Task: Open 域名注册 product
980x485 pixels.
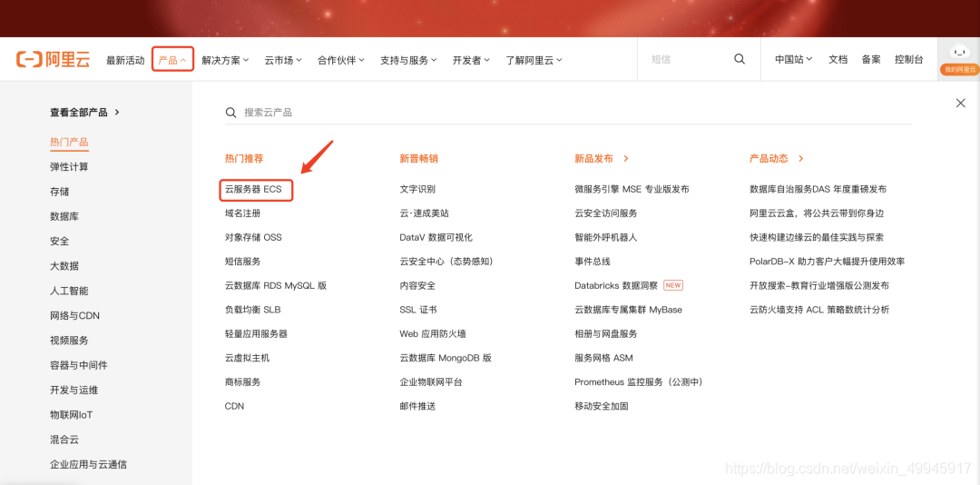Action: (242, 213)
